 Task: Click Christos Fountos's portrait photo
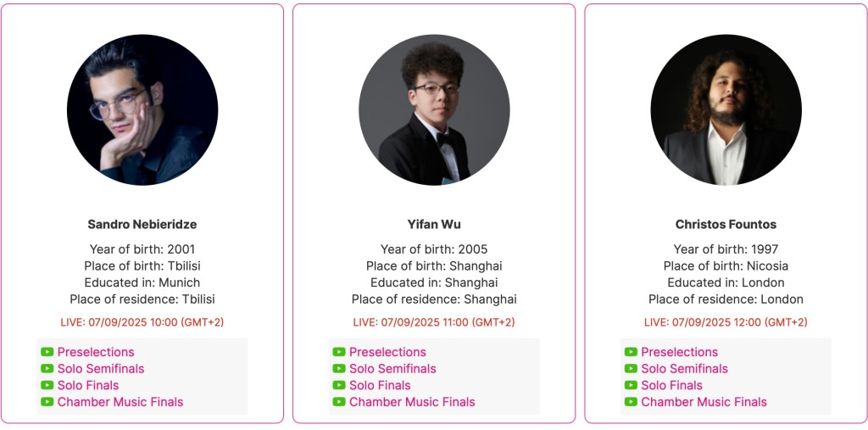(x=726, y=110)
